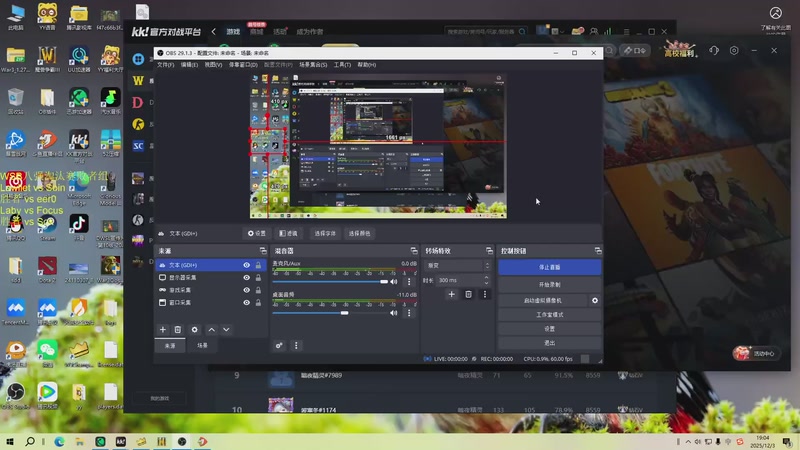Toggle lock on 显示器采集 source

[x=258, y=278]
